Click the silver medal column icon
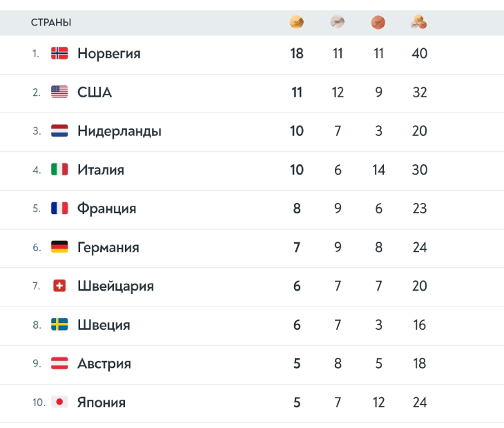Viewport: 504px width, 428px height. 338,23
